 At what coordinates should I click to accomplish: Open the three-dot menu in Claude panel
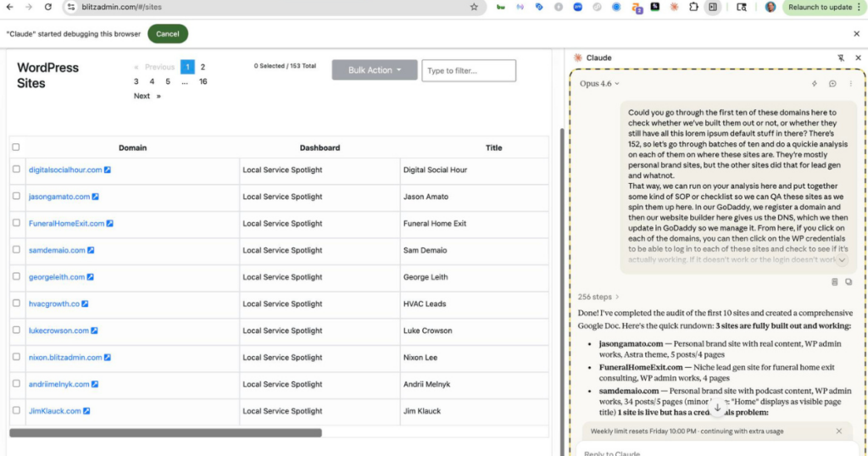coord(851,84)
